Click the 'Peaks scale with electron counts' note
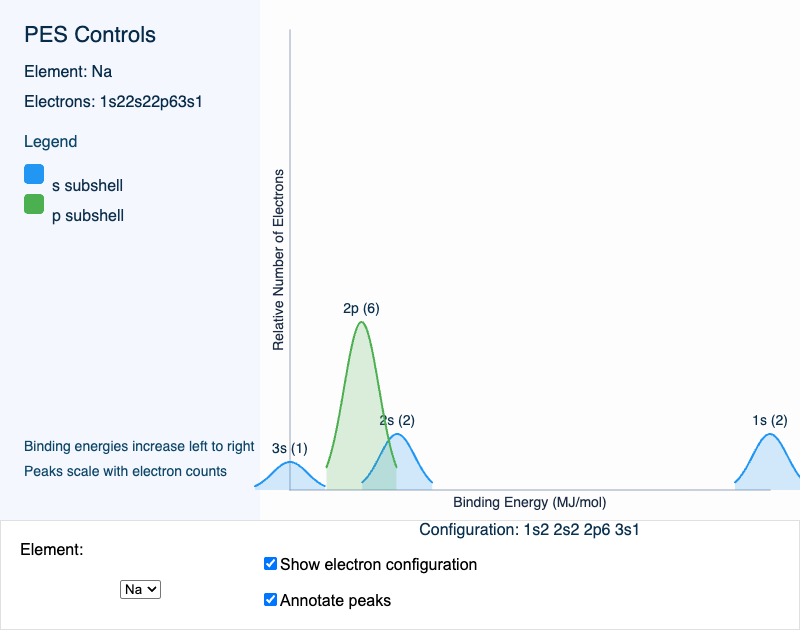 point(125,471)
